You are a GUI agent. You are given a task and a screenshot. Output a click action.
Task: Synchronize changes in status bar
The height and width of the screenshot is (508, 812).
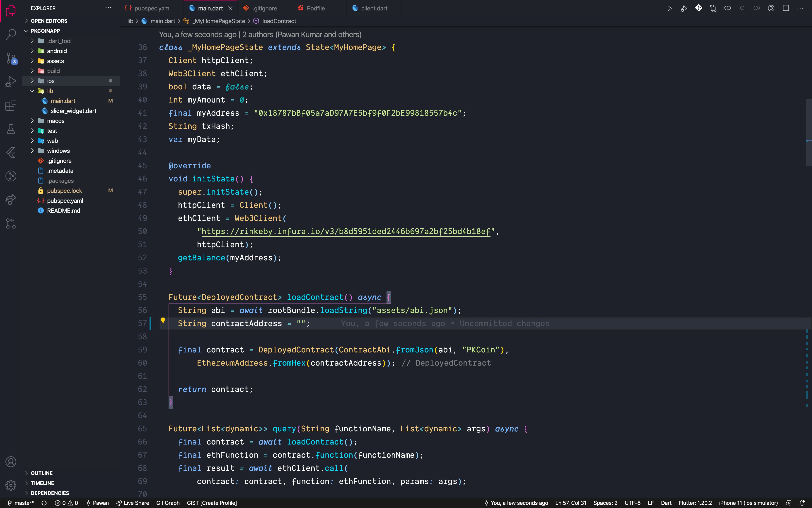coord(44,503)
